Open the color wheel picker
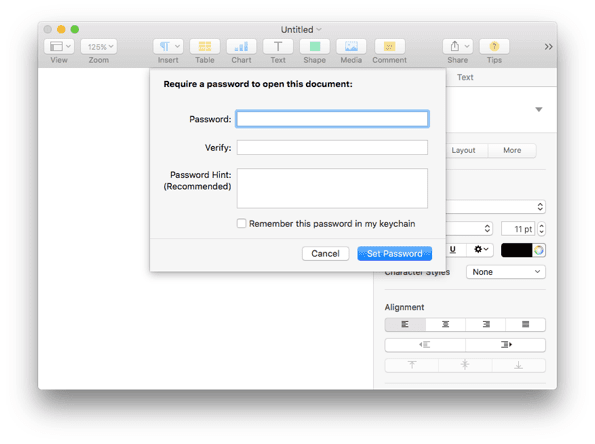Viewport: 595px width, 444px height. point(539,250)
